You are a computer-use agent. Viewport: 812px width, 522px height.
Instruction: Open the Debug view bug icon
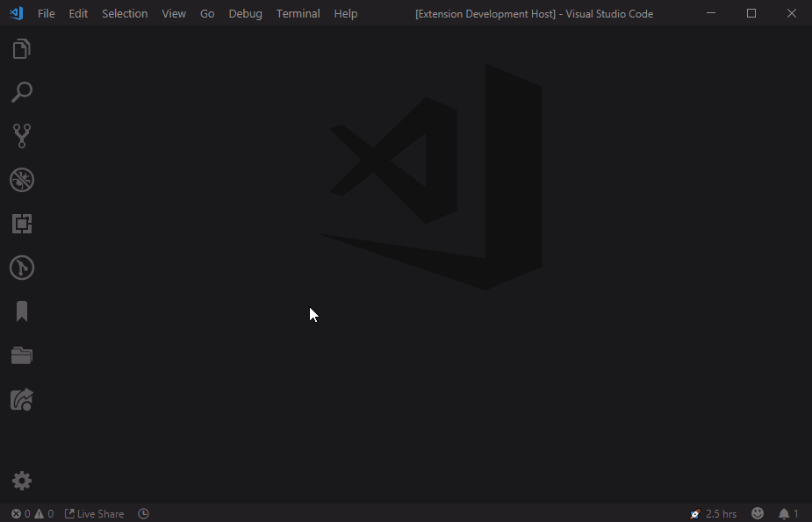(x=22, y=180)
